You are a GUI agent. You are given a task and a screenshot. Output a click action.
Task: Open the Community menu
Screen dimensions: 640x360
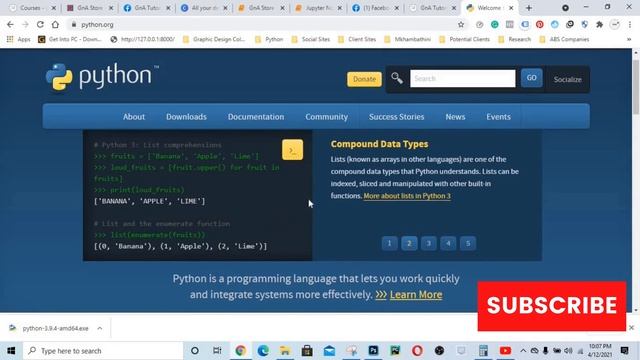tap(327, 117)
